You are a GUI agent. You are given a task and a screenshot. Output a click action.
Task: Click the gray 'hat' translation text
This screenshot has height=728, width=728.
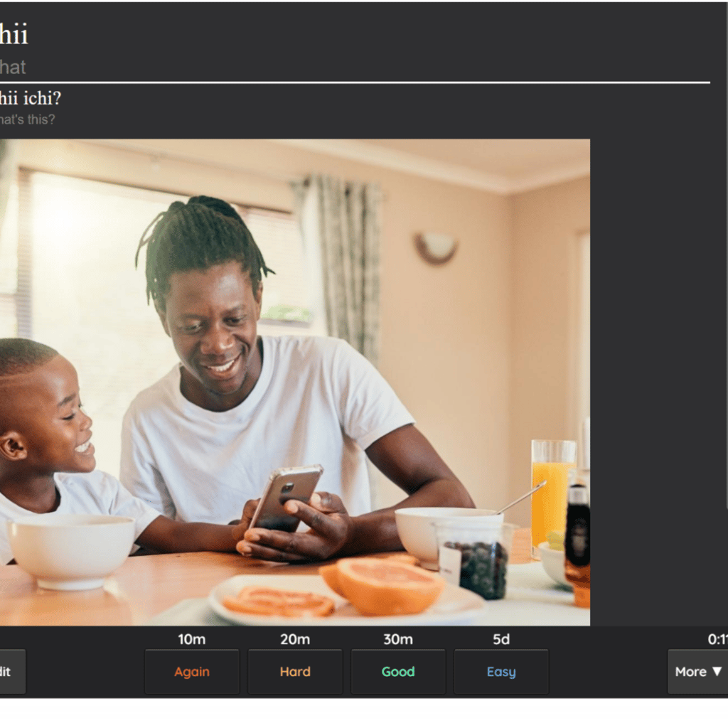click(x=13, y=68)
